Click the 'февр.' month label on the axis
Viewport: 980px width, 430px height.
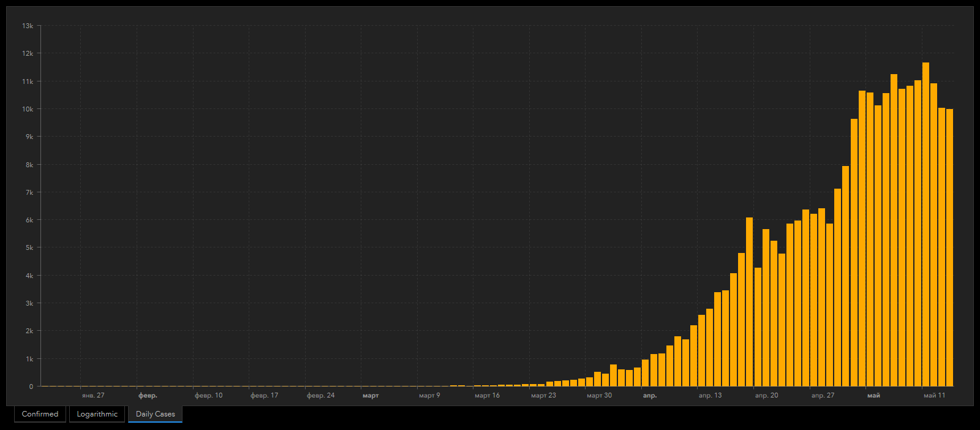pos(148,396)
